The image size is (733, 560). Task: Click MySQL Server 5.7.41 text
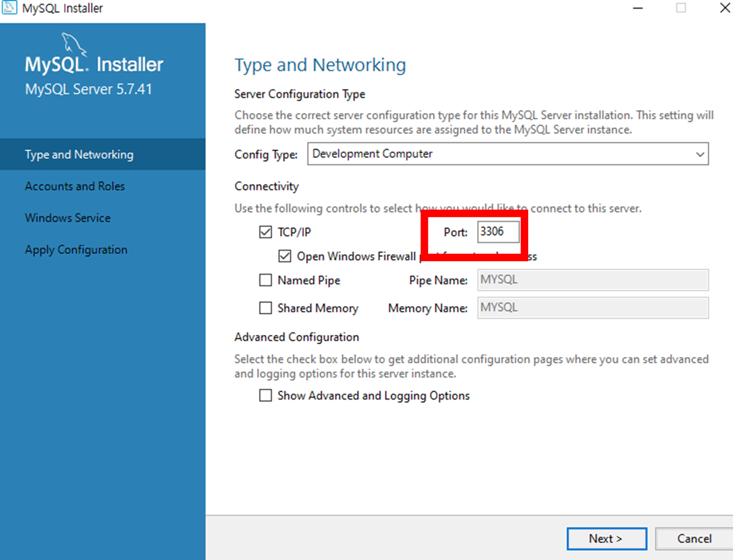click(89, 89)
